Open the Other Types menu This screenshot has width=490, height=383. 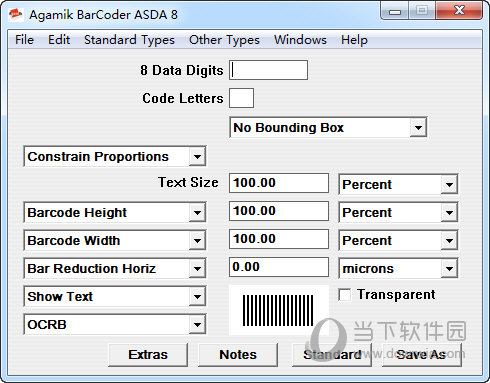[x=224, y=40]
